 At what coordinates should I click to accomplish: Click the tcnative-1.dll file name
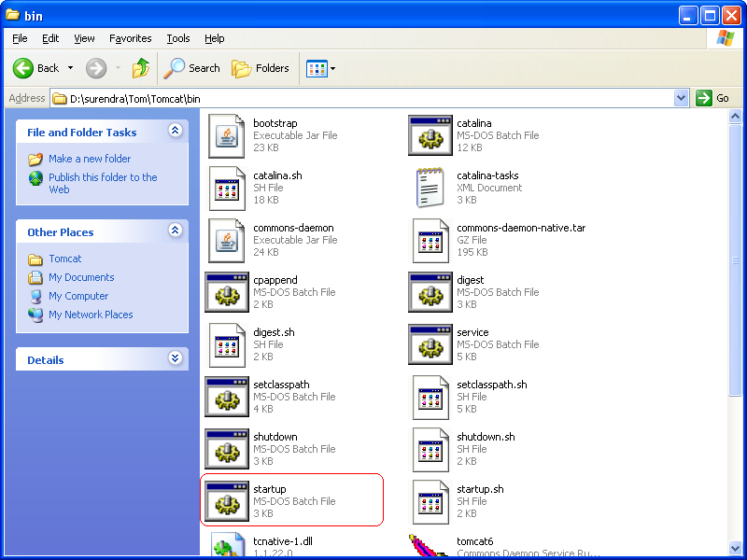point(283,541)
